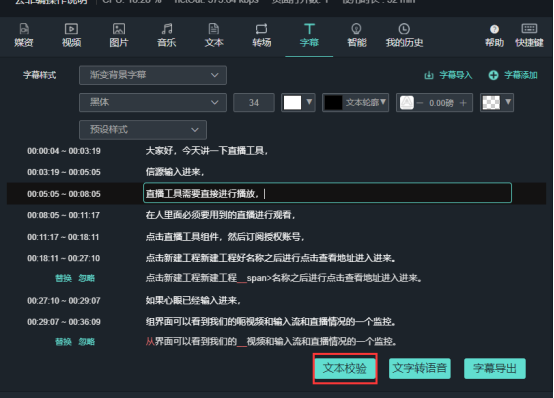This screenshot has height=398, width=554.
Task: Click the 字幕添加 plus circle icon
Action: pyautogui.click(x=493, y=75)
